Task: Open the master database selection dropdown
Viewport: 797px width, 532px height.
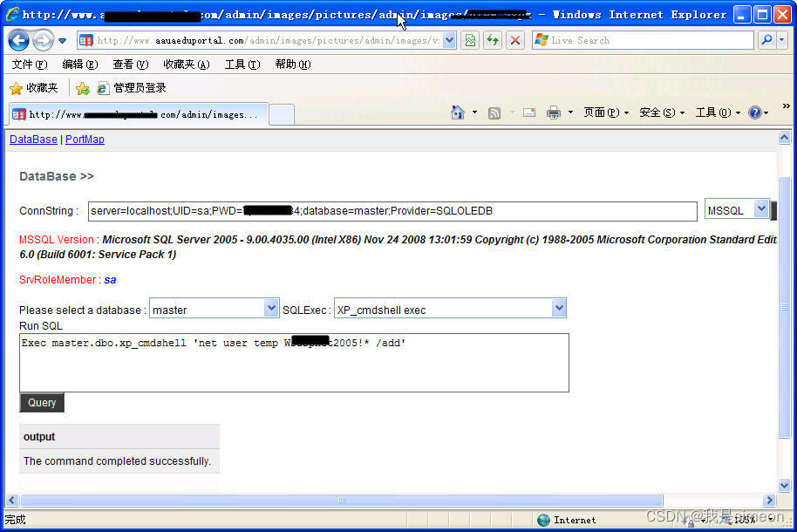Action: pos(214,309)
